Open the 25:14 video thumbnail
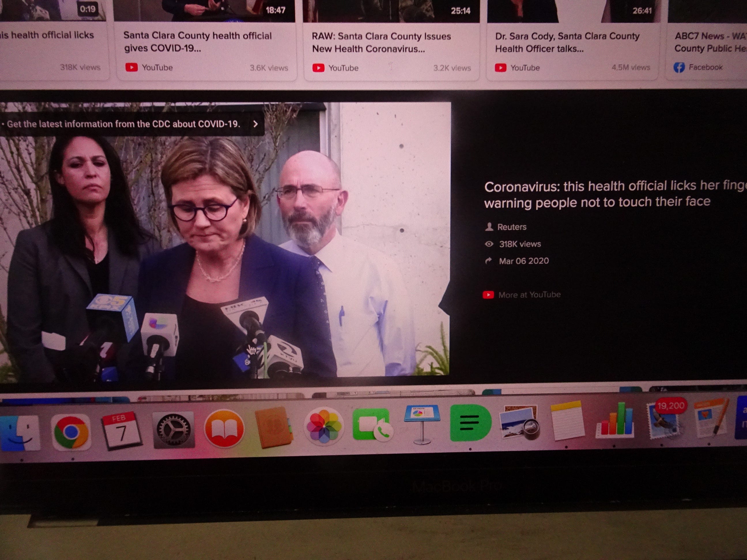This screenshot has height=560, width=747. [x=391, y=11]
